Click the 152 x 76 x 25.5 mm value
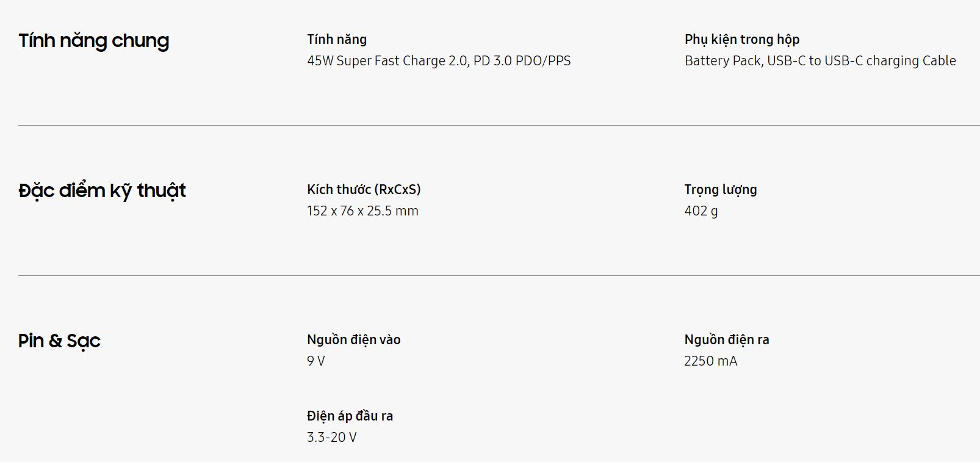The width and height of the screenshot is (980, 462). click(362, 211)
